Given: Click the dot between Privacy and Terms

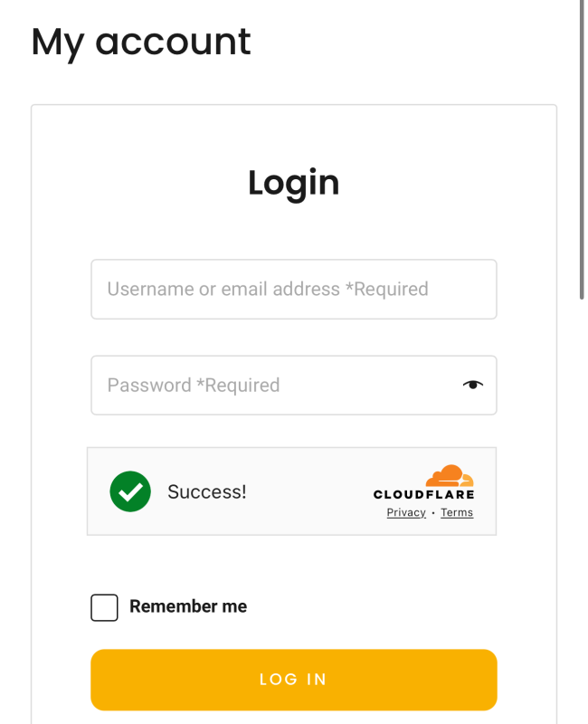Looking at the screenshot, I should 433,513.
